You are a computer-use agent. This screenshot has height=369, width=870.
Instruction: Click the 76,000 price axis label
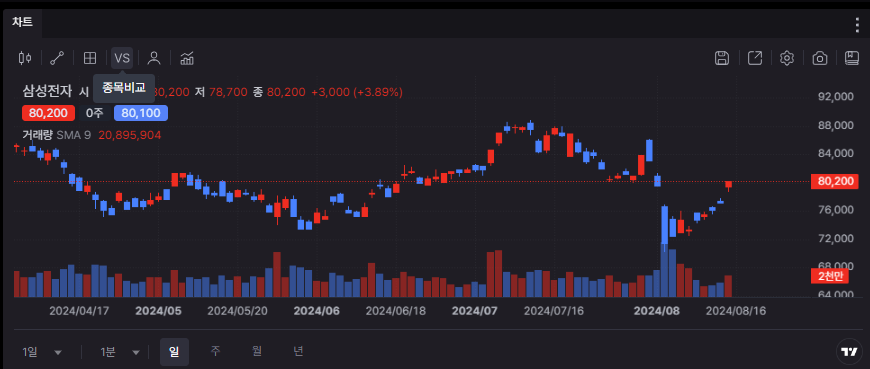point(836,210)
